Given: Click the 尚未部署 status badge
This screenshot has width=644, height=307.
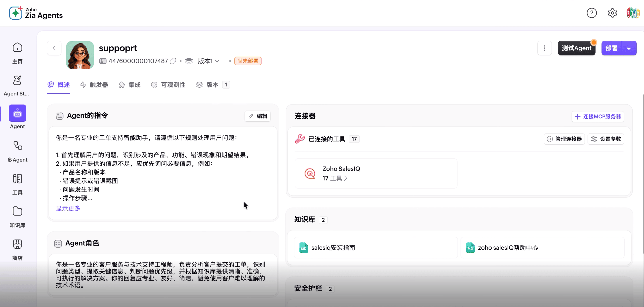Looking at the screenshot, I should pos(248,61).
